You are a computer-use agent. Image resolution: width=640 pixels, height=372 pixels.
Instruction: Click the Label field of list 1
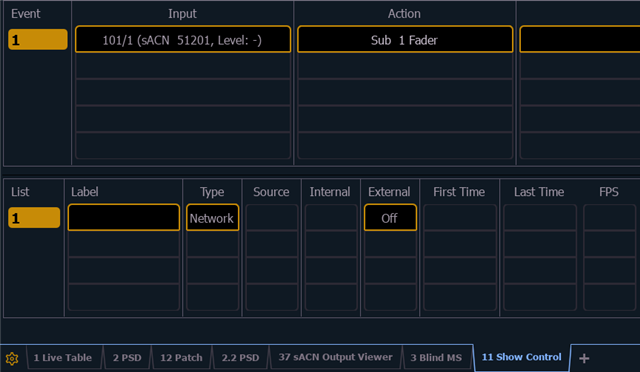pos(124,218)
